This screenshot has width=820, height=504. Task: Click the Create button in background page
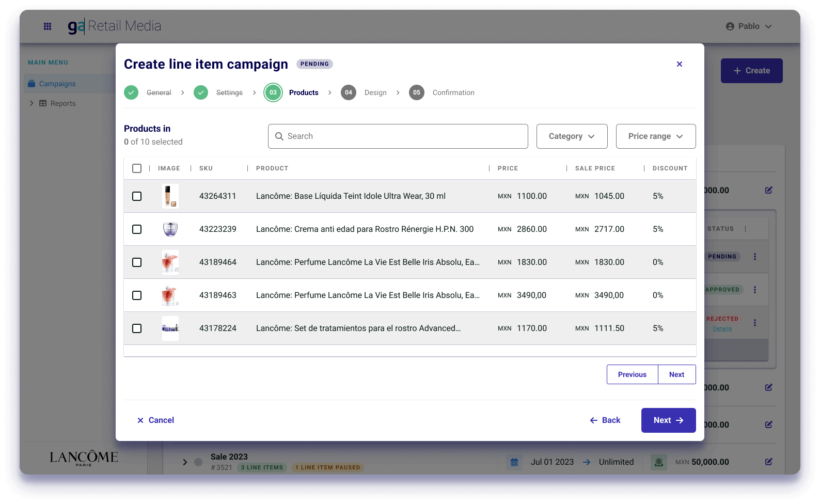coord(752,71)
